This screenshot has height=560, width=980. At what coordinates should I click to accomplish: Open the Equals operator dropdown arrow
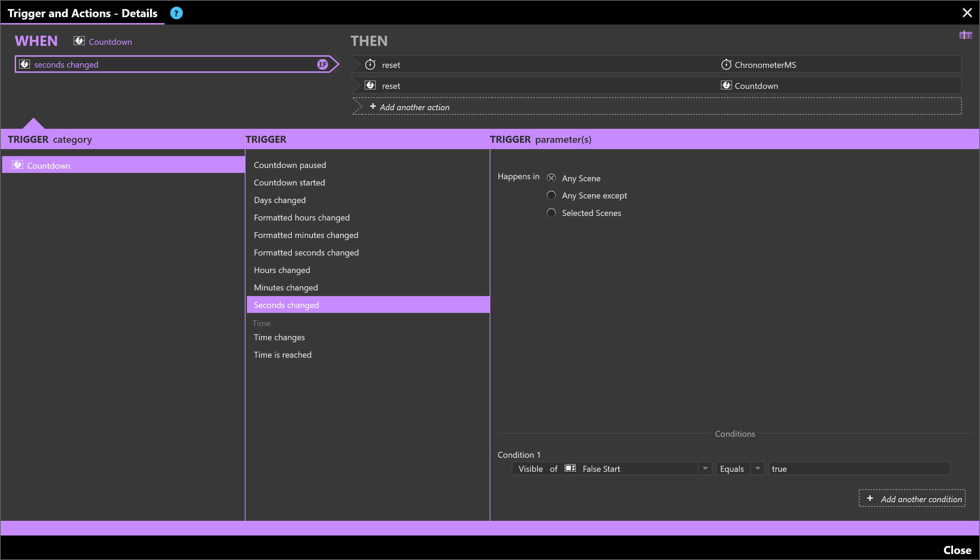(757, 468)
